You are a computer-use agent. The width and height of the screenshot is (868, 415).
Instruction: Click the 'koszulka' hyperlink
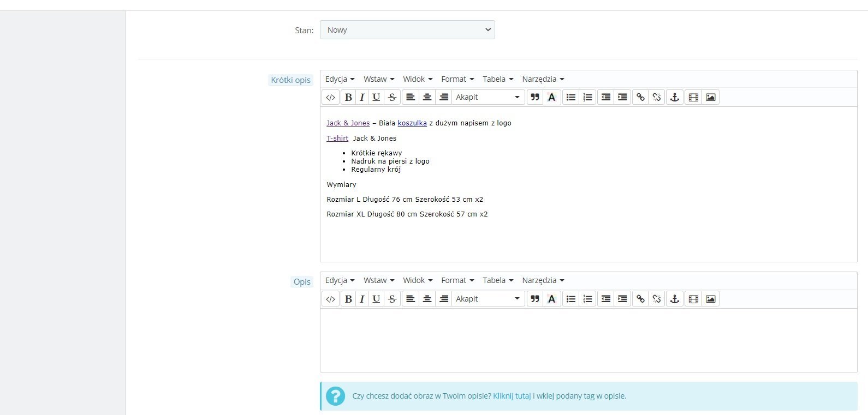(412, 123)
